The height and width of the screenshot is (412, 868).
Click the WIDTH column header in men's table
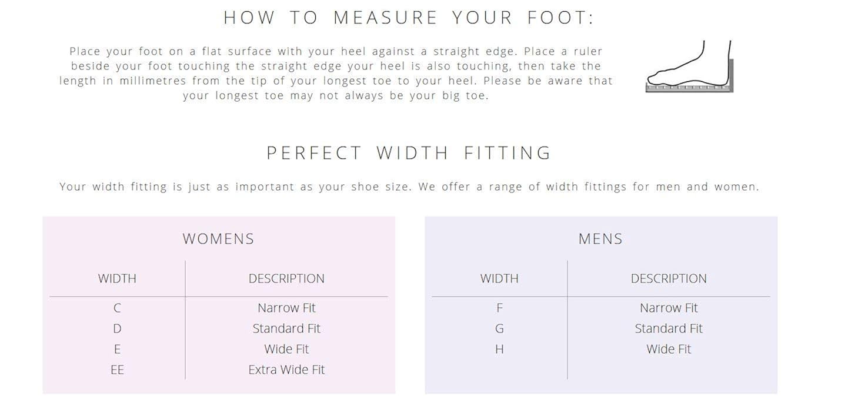click(499, 278)
